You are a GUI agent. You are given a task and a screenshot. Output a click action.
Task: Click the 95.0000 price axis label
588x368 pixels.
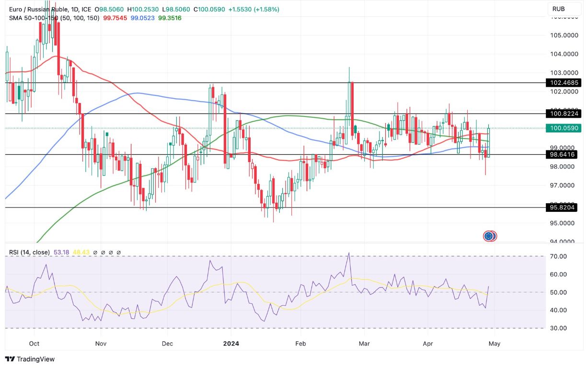click(x=563, y=223)
